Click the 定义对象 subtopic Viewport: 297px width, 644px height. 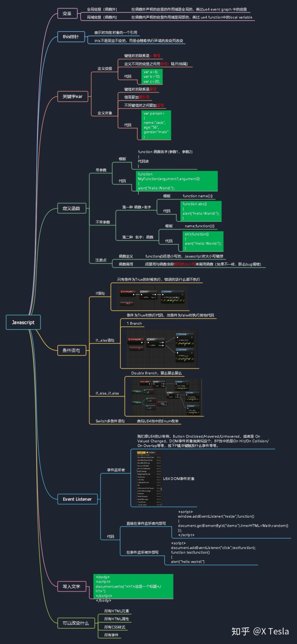(105, 113)
